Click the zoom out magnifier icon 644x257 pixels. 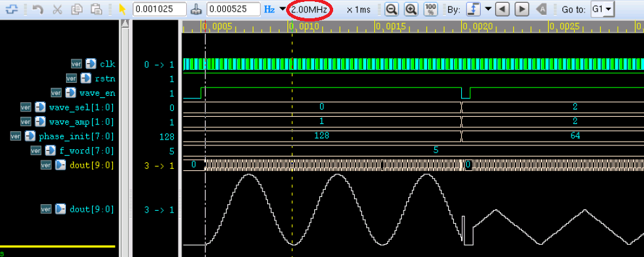[393, 9]
